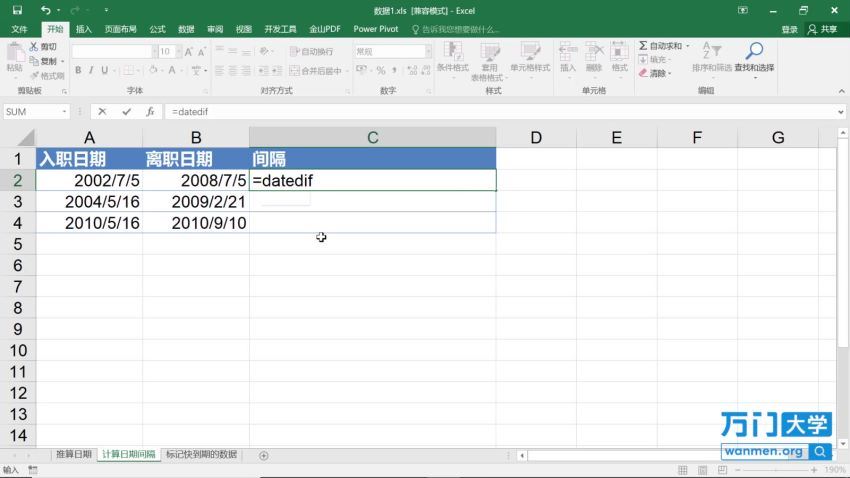Click the Save icon in quick access toolbar
This screenshot has width=850, height=478.
[17, 10]
